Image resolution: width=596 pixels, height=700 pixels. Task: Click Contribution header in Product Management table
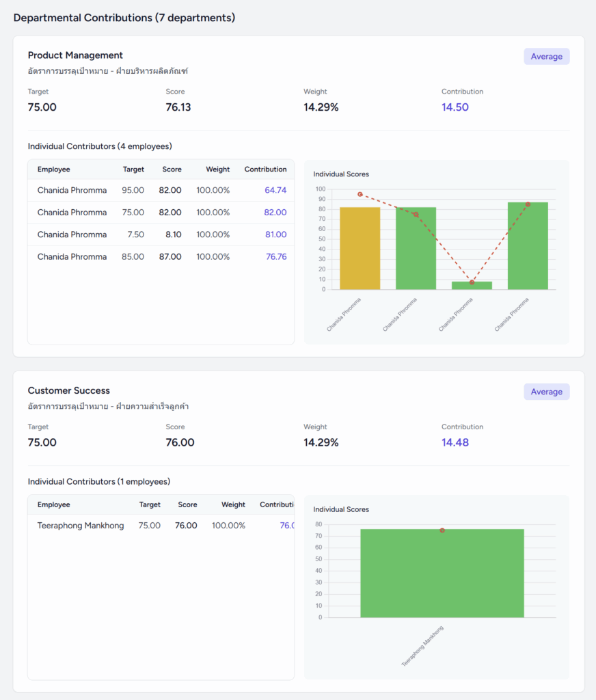pos(265,170)
